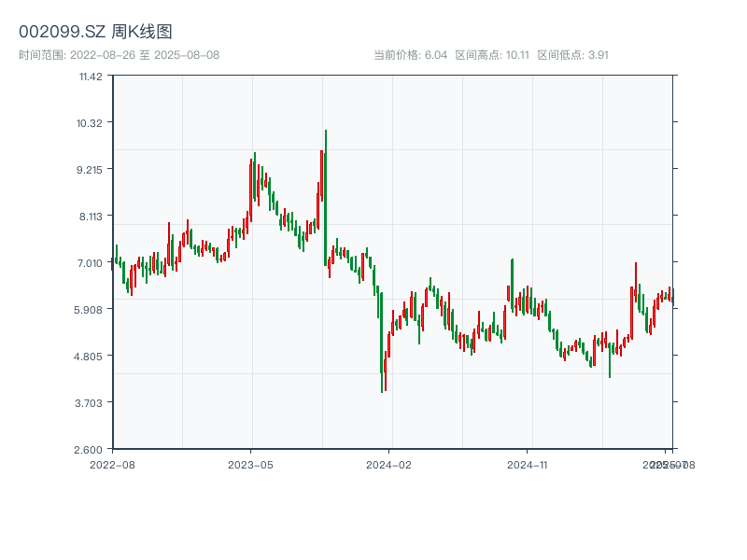Screen dimensions: 747x560
Task: Select the 2022-08 x-axis date label
Action: 112,464
